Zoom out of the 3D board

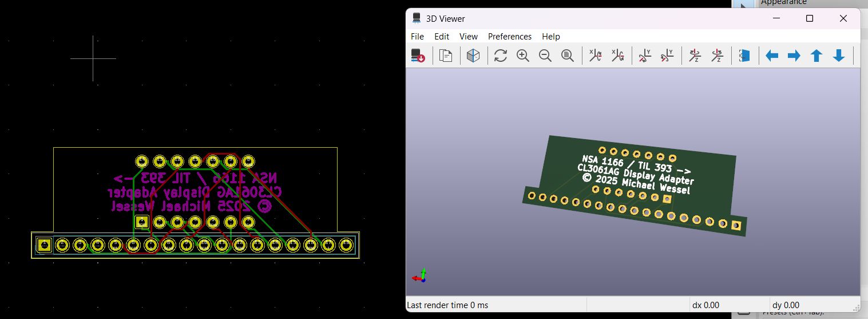coord(545,56)
